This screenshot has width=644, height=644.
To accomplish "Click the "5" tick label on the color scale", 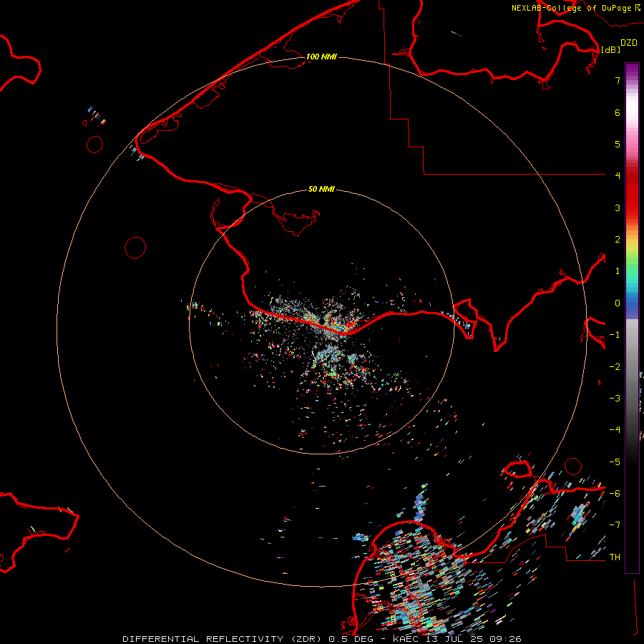I will pos(618,144).
